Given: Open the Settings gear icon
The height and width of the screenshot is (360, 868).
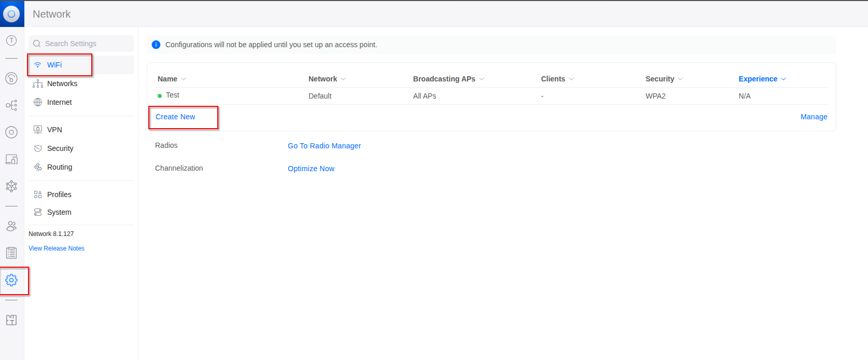Looking at the screenshot, I should tap(11, 280).
